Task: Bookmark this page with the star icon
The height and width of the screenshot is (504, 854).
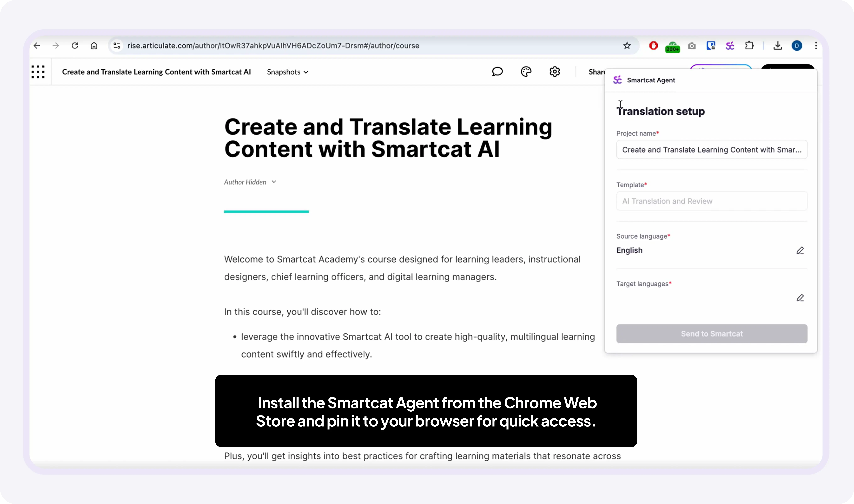Action: tap(627, 46)
